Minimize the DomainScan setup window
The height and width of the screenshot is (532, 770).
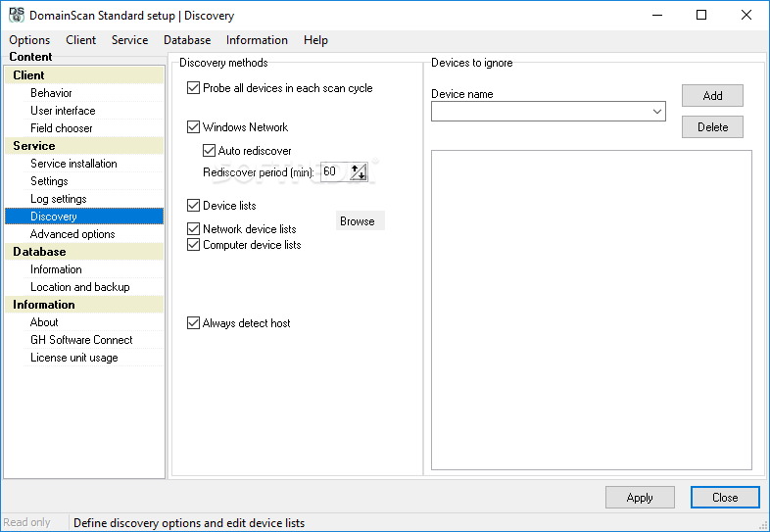coord(657,16)
